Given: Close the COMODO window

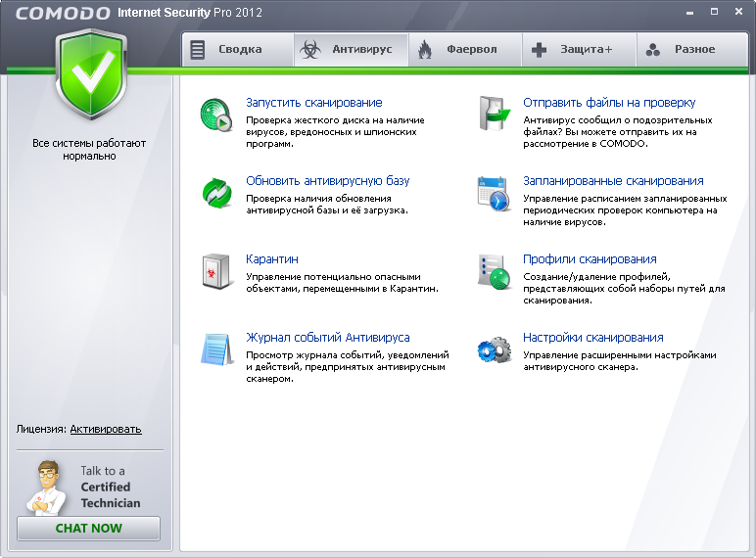Looking at the screenshot, I should 738,12.
